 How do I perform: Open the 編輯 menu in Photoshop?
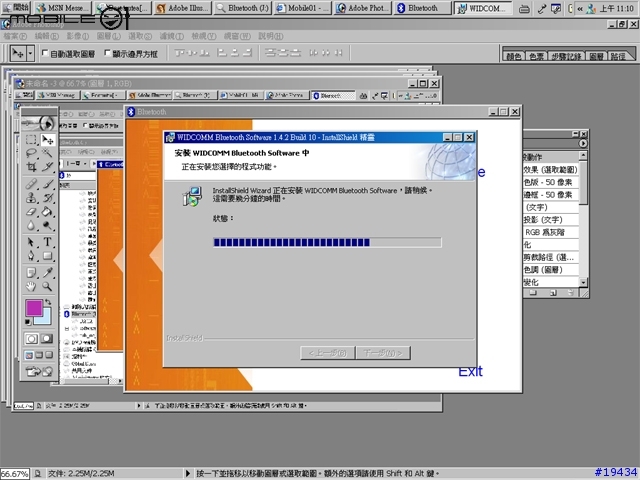pos(47,36)
